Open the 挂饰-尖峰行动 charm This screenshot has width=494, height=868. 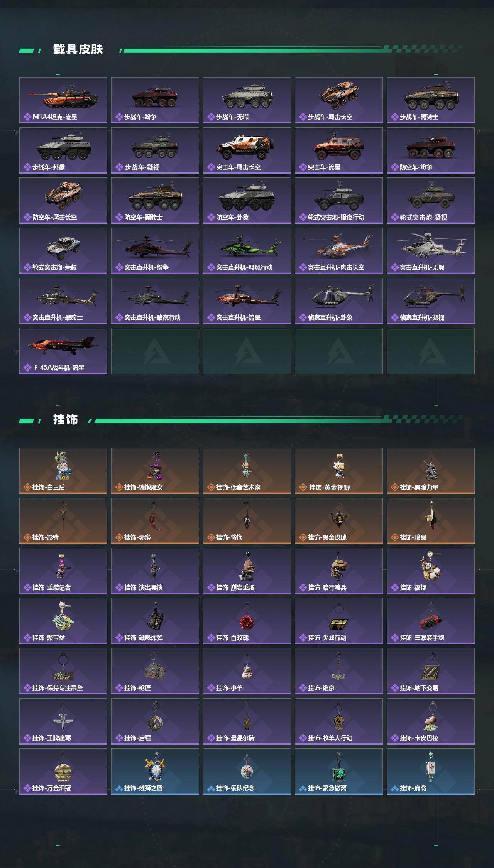[x=339, y=621]
